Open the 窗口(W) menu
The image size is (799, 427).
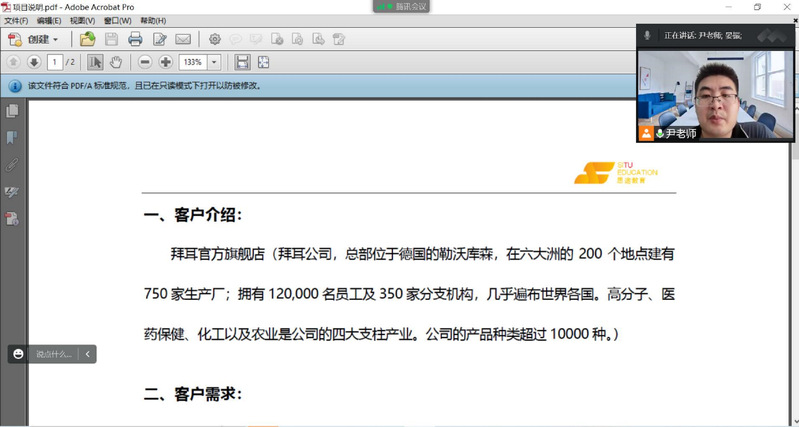118,21
